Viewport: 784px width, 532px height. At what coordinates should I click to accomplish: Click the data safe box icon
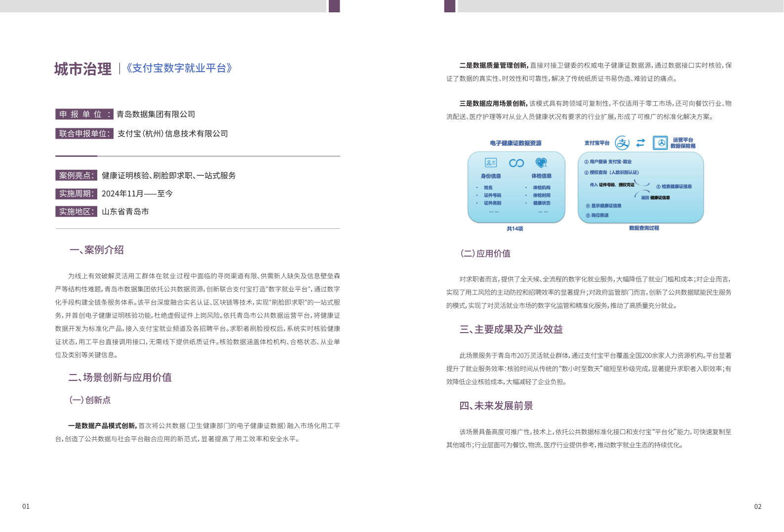pos(660,143)
